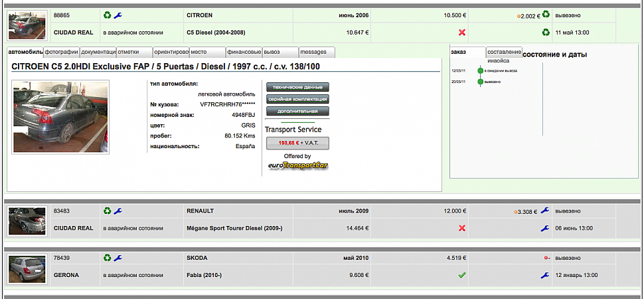The image size is (644, 299).
Task: Click the green recycle icon beside ID 78439
Action: (x=107, y=258)
